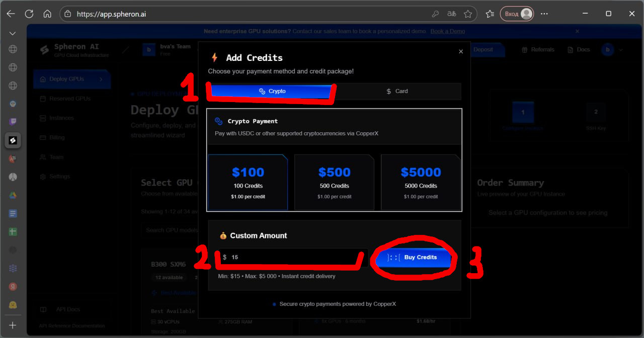Switch to the Google Docs tab icon
This screenshot has width=644, height=338.
click(13, 213)
